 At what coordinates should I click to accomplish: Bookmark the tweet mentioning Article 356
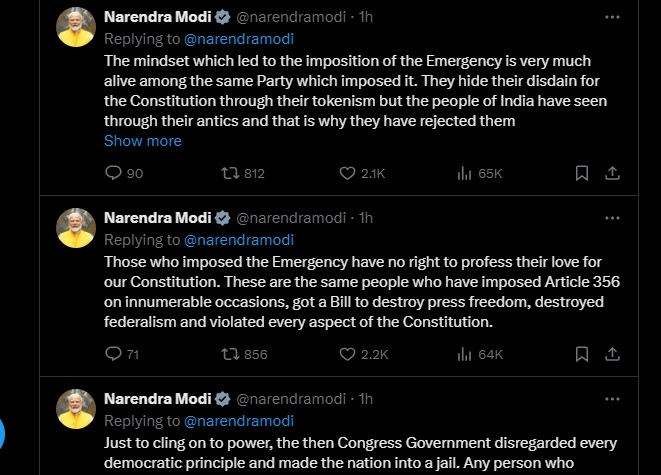pyautogui.click(x=581, y=353)
